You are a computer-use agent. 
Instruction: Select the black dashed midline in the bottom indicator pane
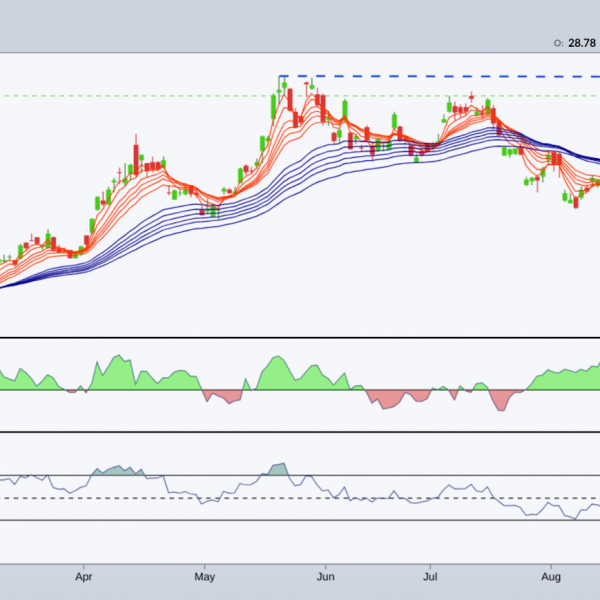pyautogui.click(x=300, y=498)
